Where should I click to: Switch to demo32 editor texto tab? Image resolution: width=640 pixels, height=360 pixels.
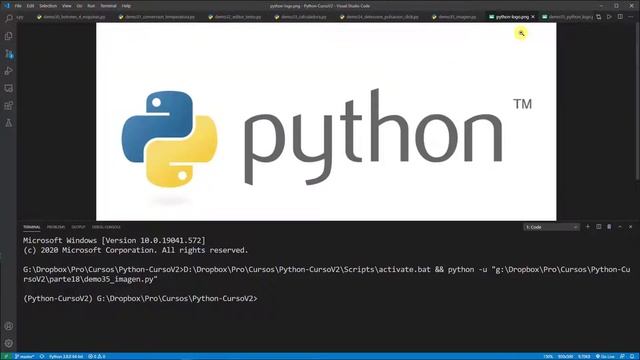(x=235, y=17)
